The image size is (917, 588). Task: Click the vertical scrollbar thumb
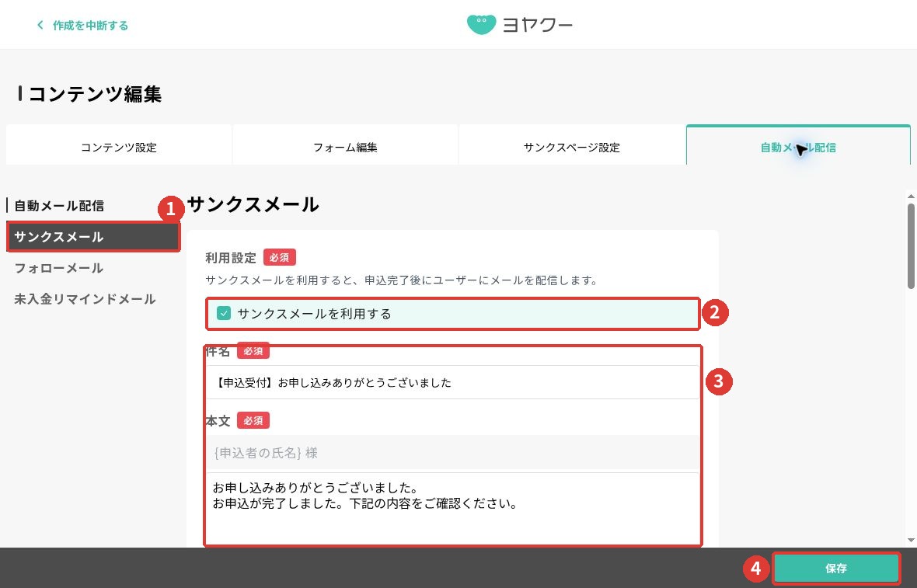pyautogui.click(x=911, y=245)
